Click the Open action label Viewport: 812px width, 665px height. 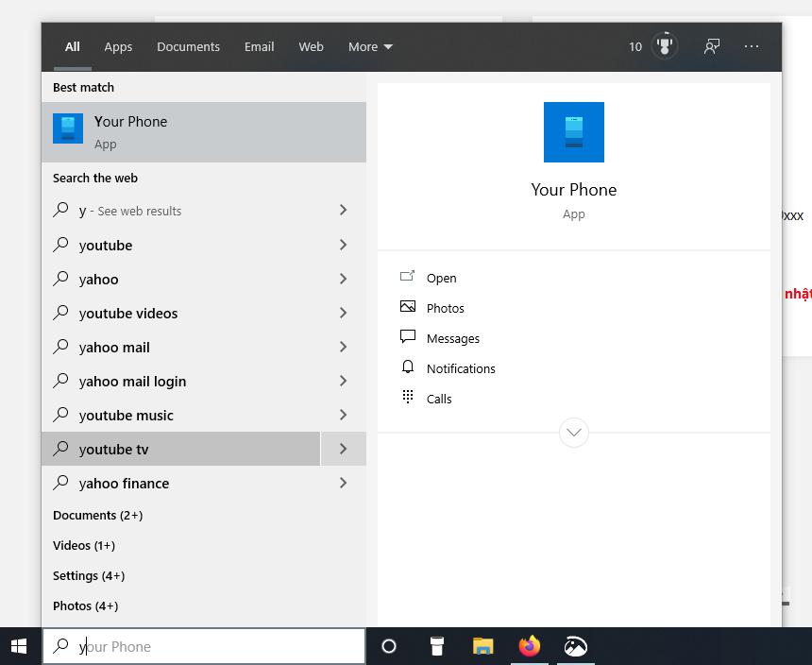pos(441,278)
